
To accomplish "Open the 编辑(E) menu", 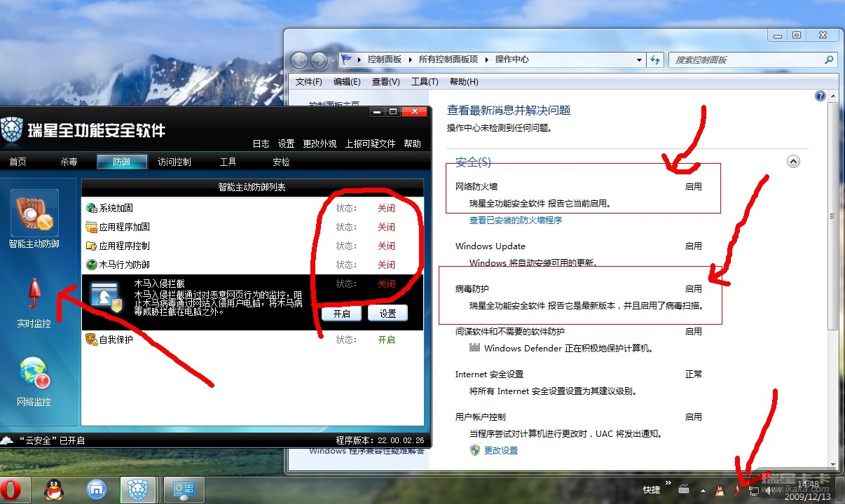I will [347, 82].
